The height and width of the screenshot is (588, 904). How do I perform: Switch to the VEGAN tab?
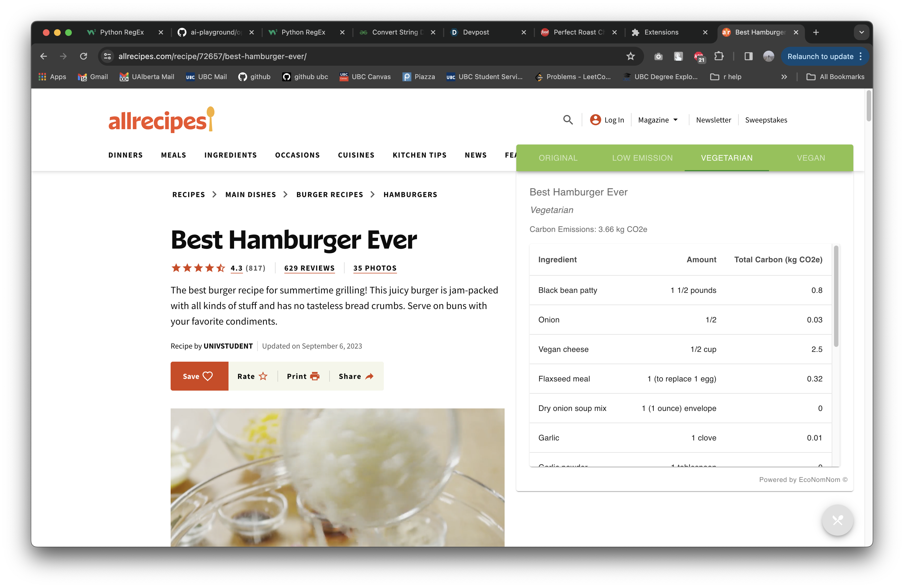point(810,158)
